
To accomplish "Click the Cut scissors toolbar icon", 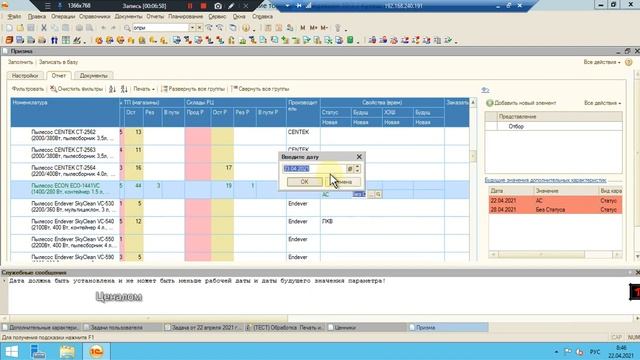I will pos(44,28).
